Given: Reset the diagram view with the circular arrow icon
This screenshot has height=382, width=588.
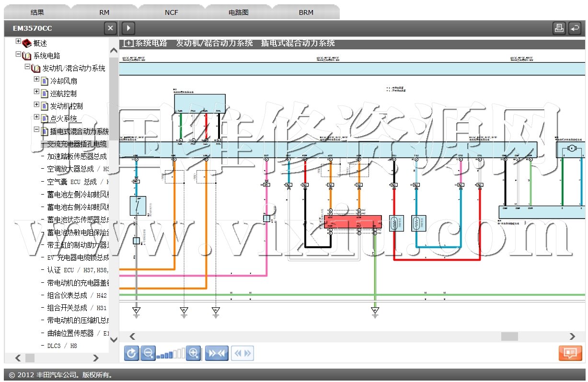Looking at the screenshot, I should tap(131, 354).
